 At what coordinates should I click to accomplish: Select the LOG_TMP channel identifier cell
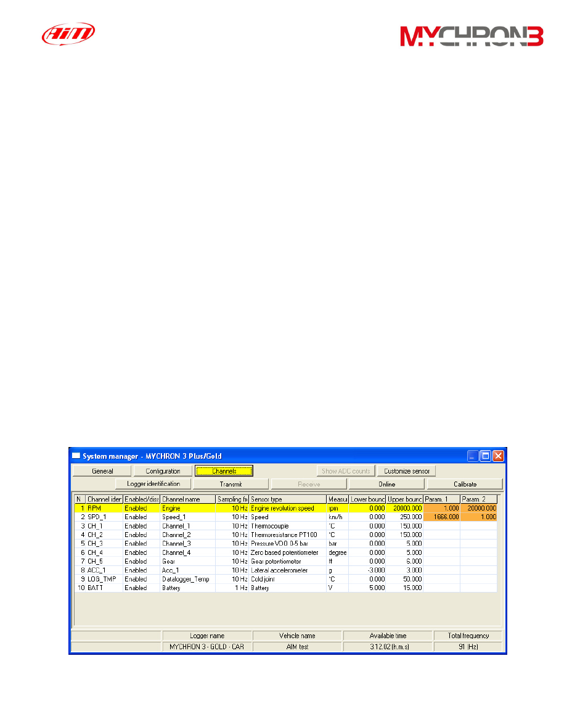104,579
